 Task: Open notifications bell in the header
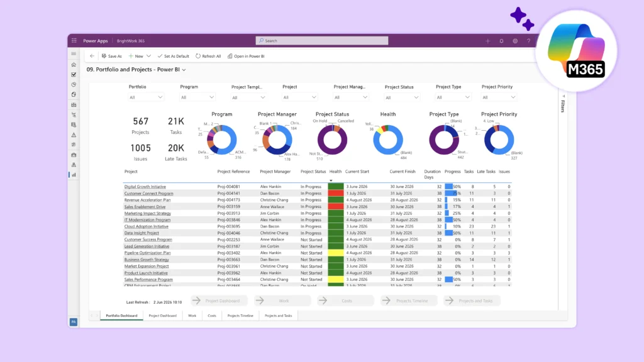501,41
